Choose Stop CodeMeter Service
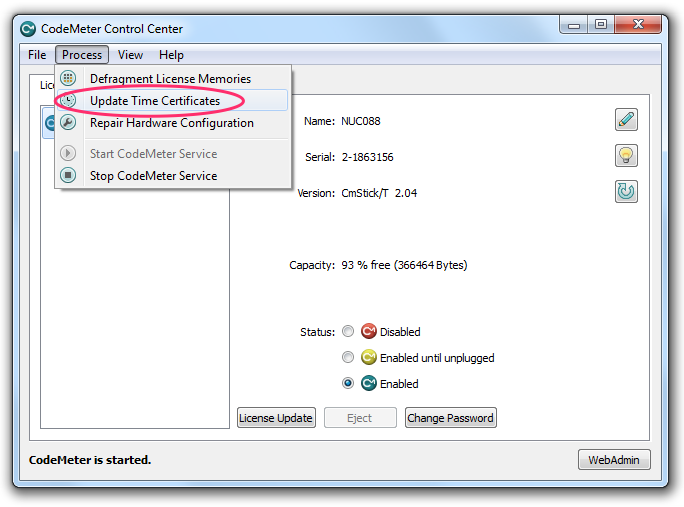684x507 pixels. pos(172,175)
